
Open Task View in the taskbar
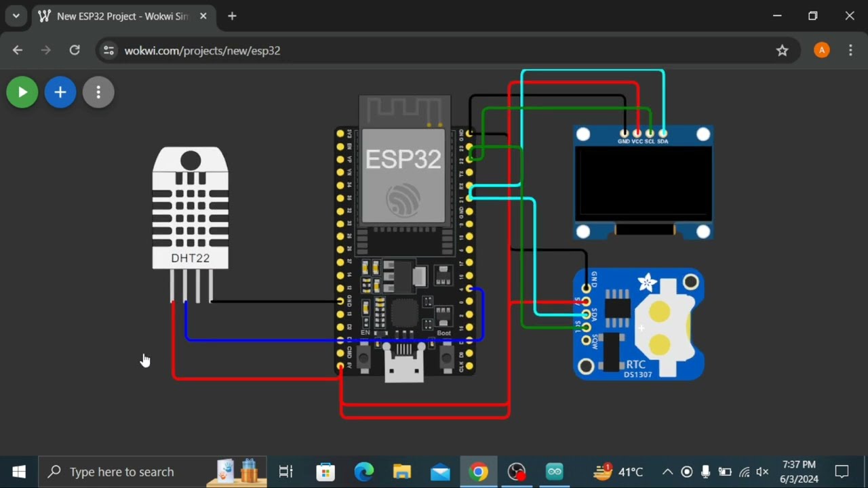(x=286, y=472)
